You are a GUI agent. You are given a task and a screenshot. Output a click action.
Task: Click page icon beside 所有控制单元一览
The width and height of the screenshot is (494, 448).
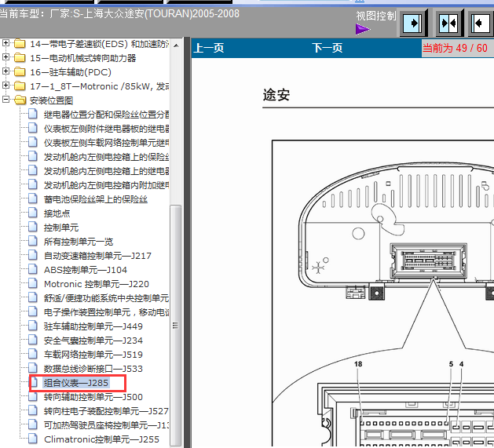pos(33,241)
